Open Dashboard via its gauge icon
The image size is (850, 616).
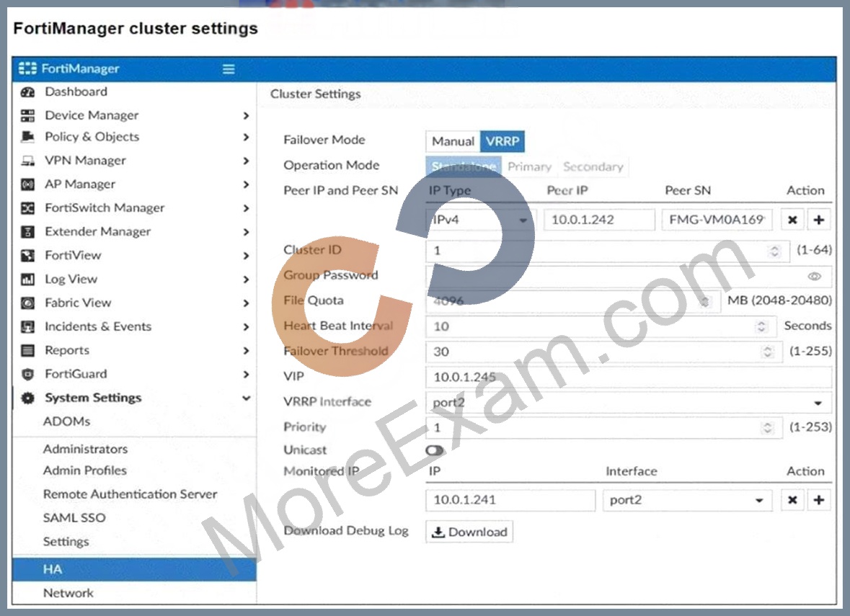27,92
